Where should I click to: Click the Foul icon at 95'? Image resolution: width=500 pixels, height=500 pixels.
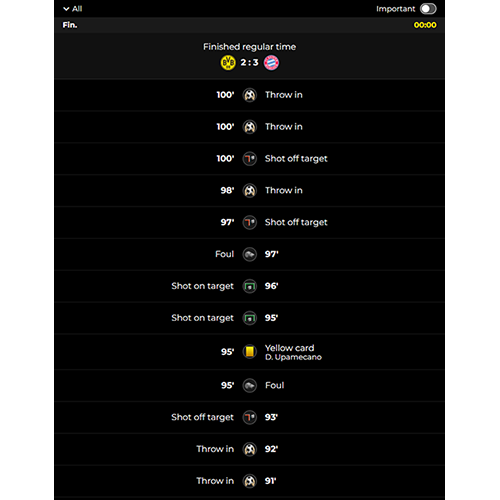(x=250, y=386)
